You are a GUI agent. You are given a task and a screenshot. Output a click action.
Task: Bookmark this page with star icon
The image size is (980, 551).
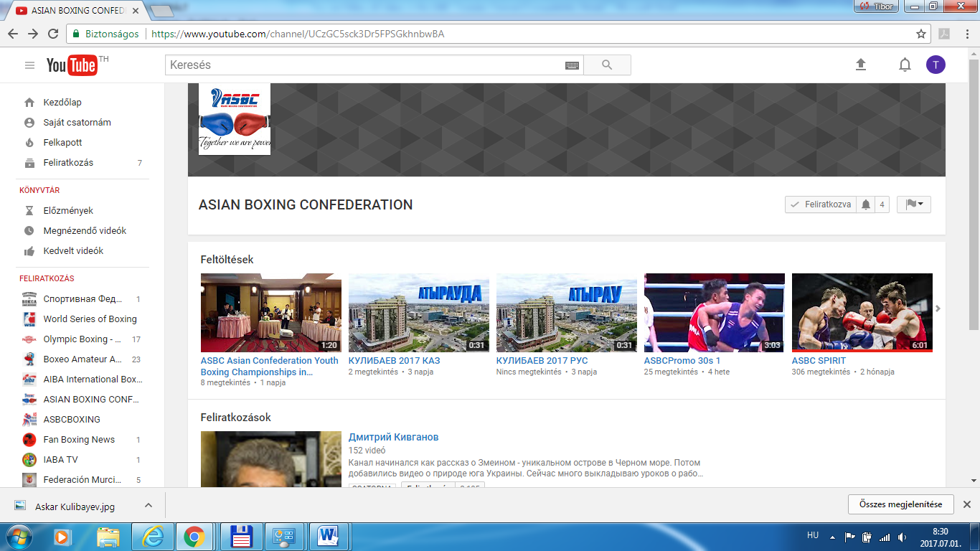pos(921,34)
